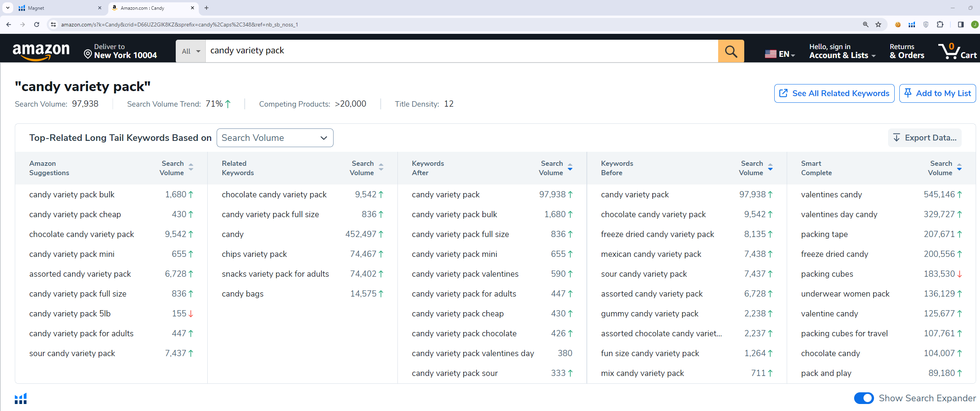Close the Magnet tab
Image resolution: width=980 pixels, height=411 pixels.
click(x=100, y=8)
